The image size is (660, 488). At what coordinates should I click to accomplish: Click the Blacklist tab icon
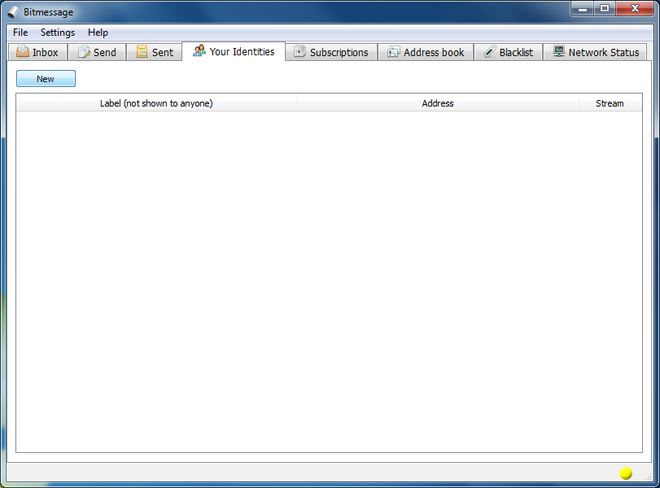(x=490, y=52)
